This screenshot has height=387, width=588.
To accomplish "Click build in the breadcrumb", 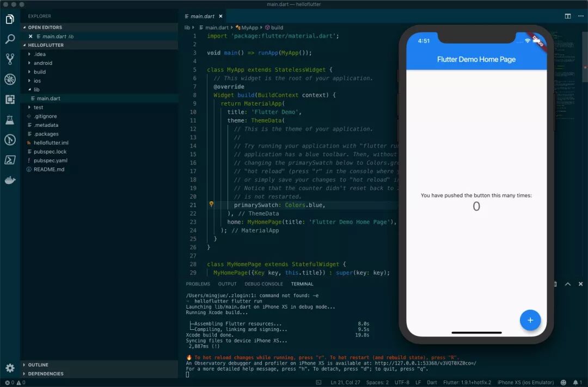I will click(274, 27).
